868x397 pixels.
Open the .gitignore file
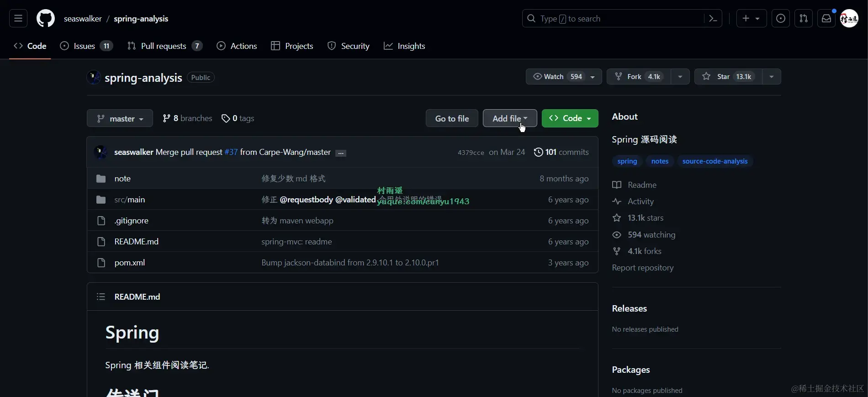pos(132,221)
